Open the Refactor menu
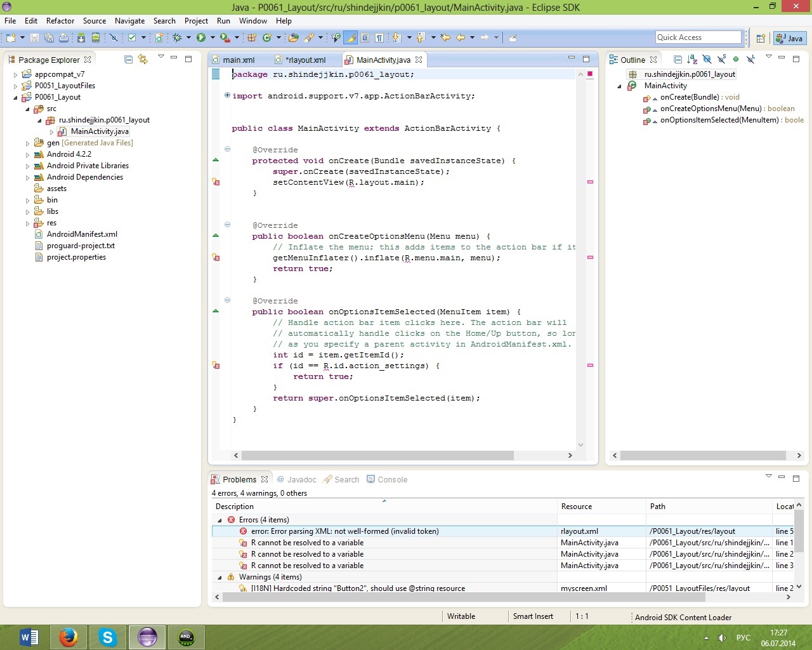This screenshot has width=812, height=650. pos(60,21)
